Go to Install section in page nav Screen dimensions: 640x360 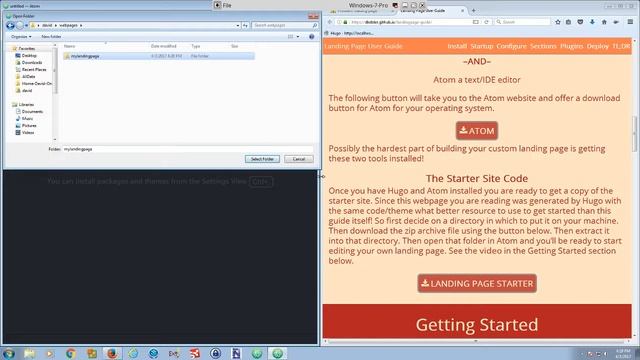457,46
